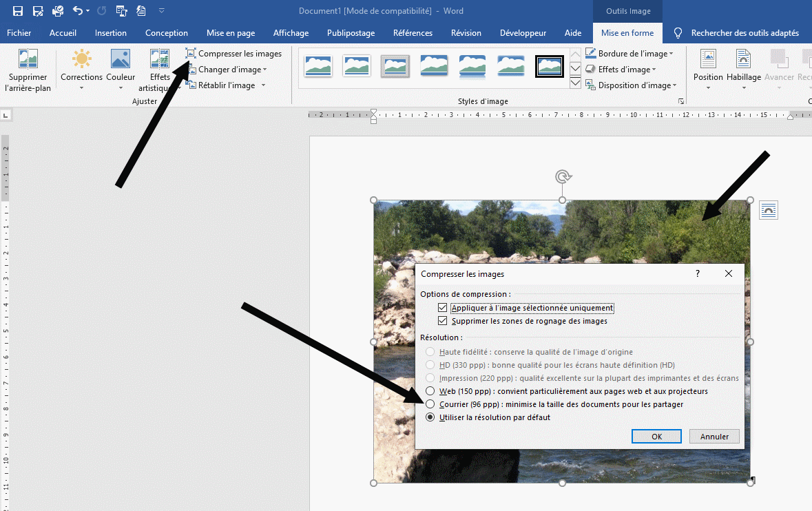
Task: Uncheck Appliquer à l'image sélectionnée uniquement
Action: (x=443, y=309)
